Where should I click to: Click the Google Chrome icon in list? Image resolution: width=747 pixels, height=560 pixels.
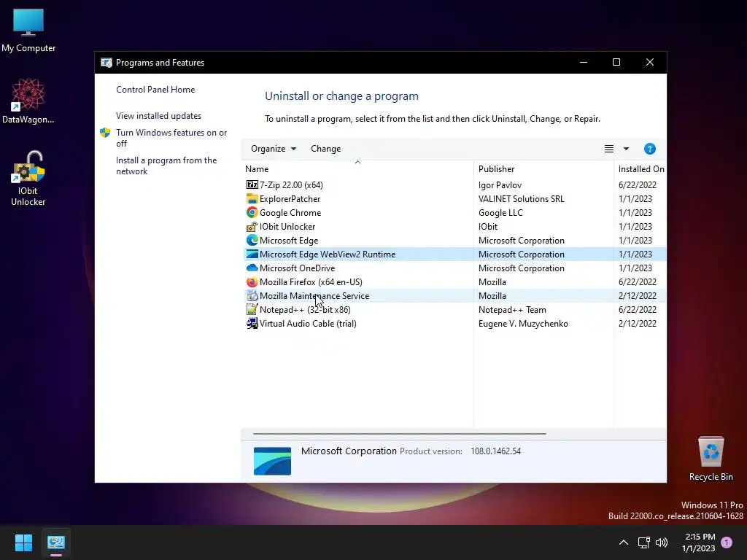click(252, 212)
